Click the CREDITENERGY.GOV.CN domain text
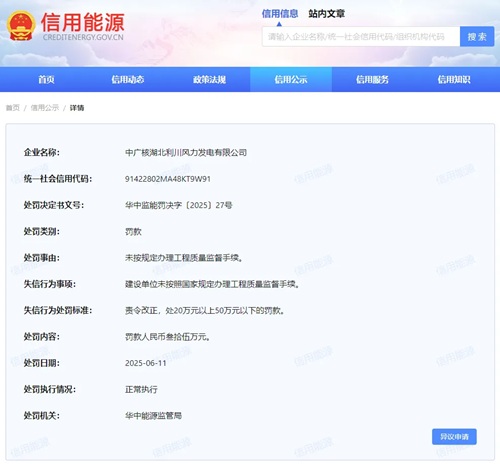The width and height of the screenshot is (500, 464). tap(83, 37)
